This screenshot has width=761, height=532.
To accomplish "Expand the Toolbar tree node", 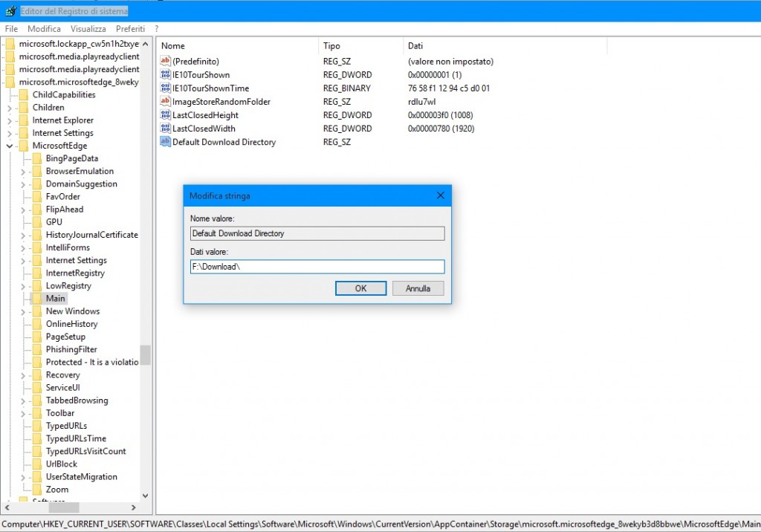I will click(x=23, y=414).
